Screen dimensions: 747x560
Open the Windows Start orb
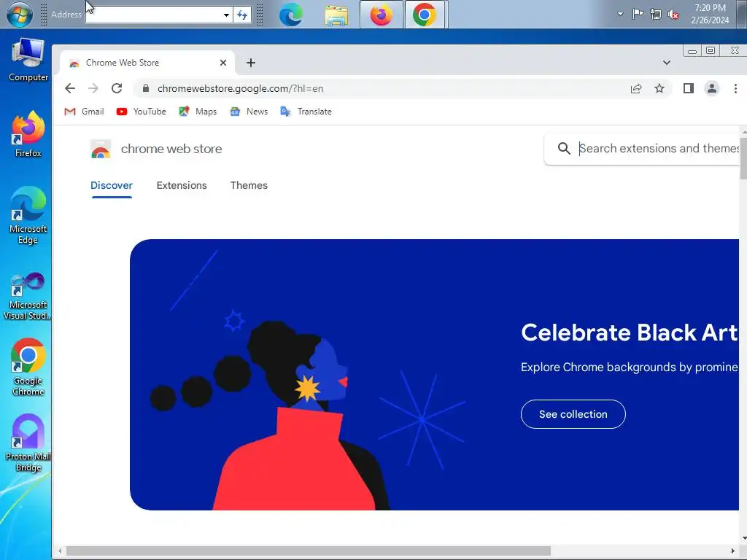point(20,14)
